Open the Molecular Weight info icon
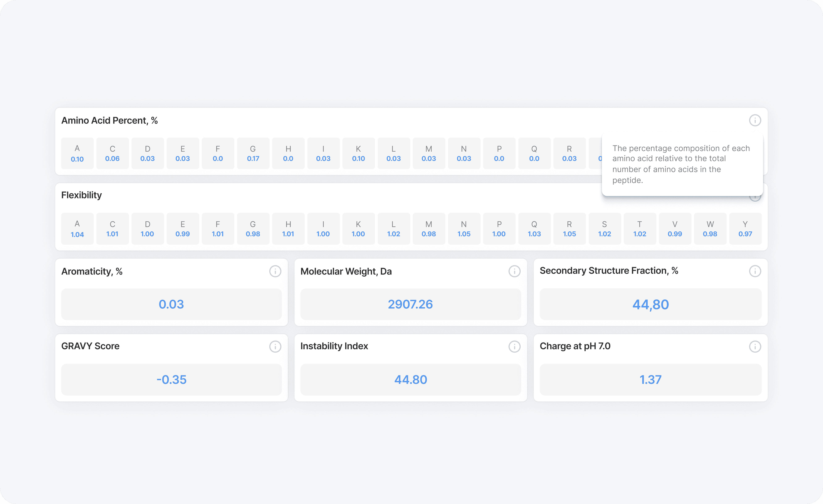This screenshot has height=504, width=823. 514,271
